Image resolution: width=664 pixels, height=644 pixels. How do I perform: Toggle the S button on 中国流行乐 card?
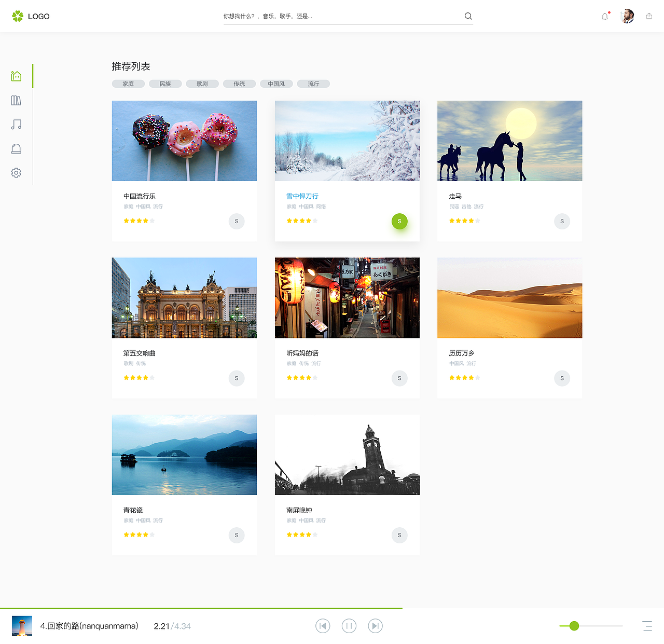tap(237, 221)
